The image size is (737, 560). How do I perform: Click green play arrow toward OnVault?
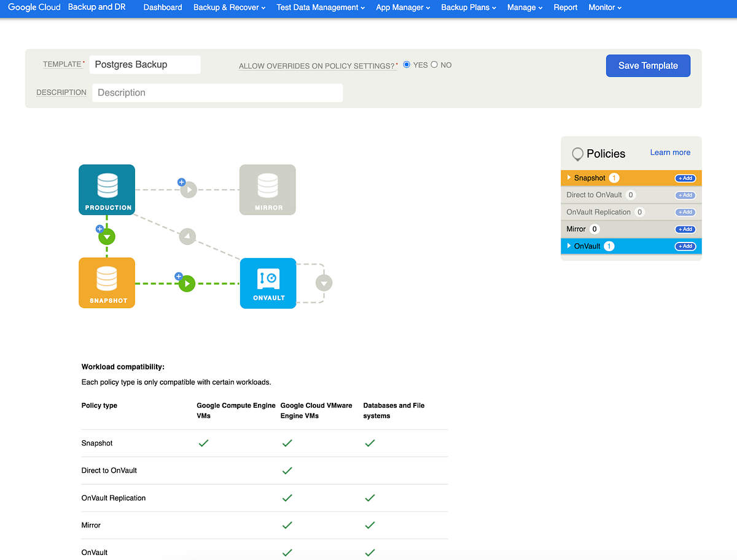point(187,284)
